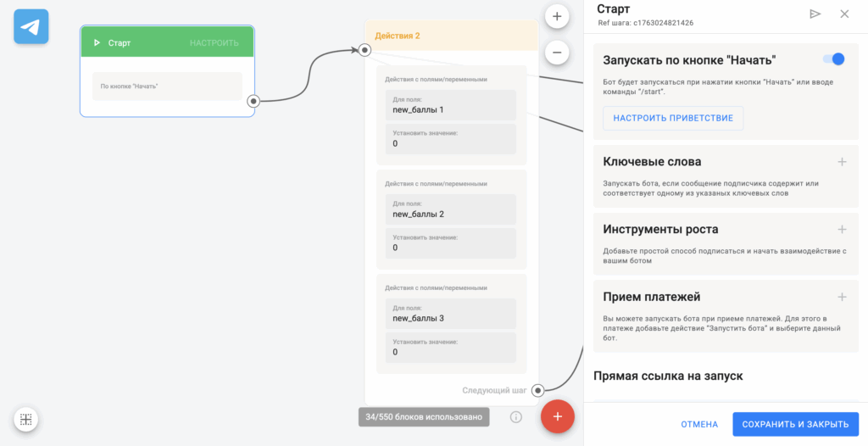Click output connector of Старт block
The image size is (868, 446).
tap(253, 102)
